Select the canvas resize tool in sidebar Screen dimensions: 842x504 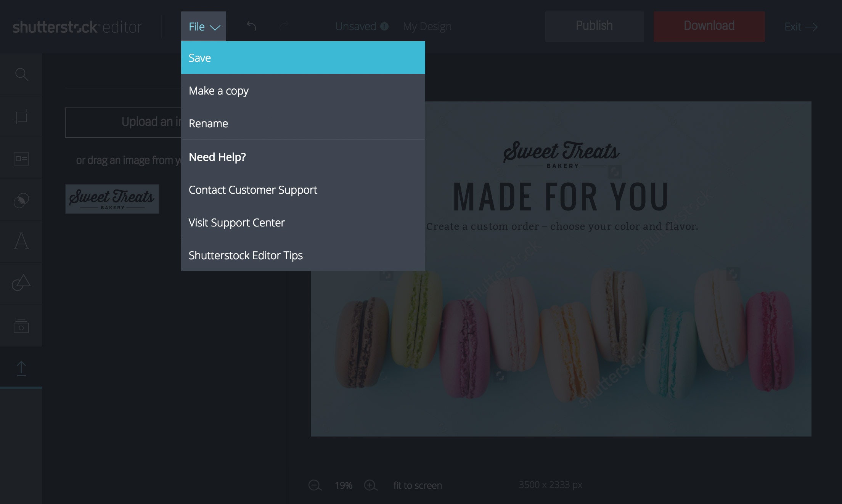21,116
